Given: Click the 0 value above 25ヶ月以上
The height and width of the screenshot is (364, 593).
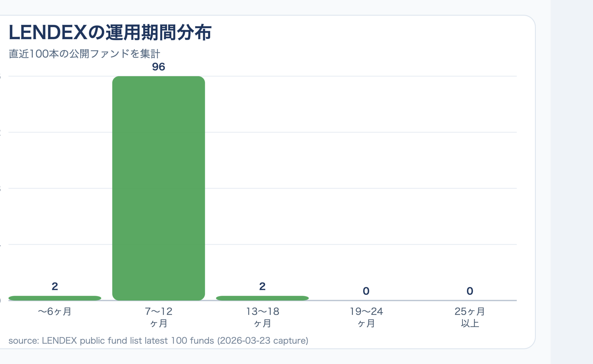Looking at the screenshot, I should [470, 291].
